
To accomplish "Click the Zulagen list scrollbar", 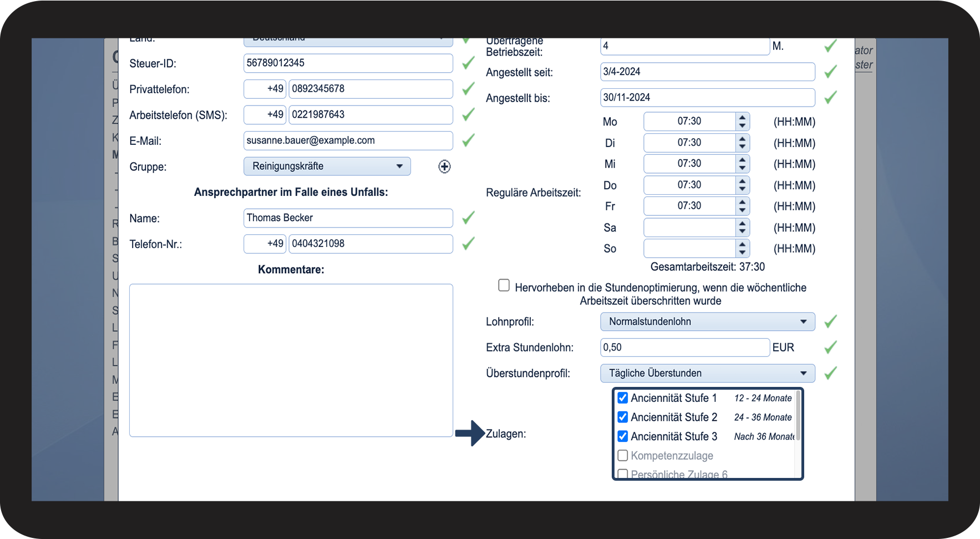I will (x=798, y=416).
